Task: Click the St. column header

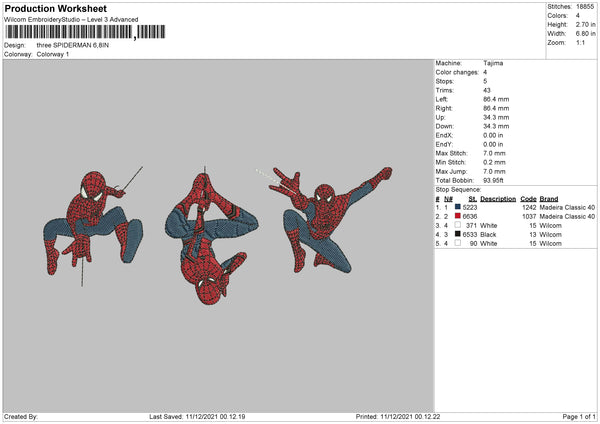Action: (x=473, y=199)
